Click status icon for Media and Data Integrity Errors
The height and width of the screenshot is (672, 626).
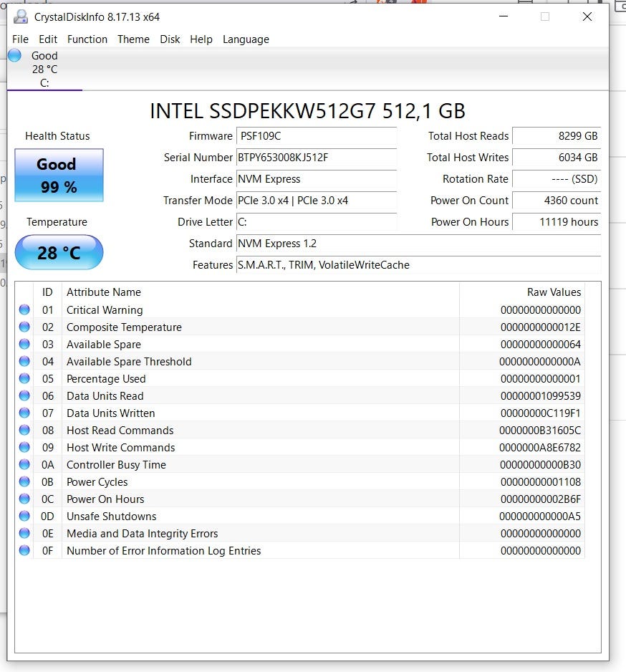coord(24,533)
